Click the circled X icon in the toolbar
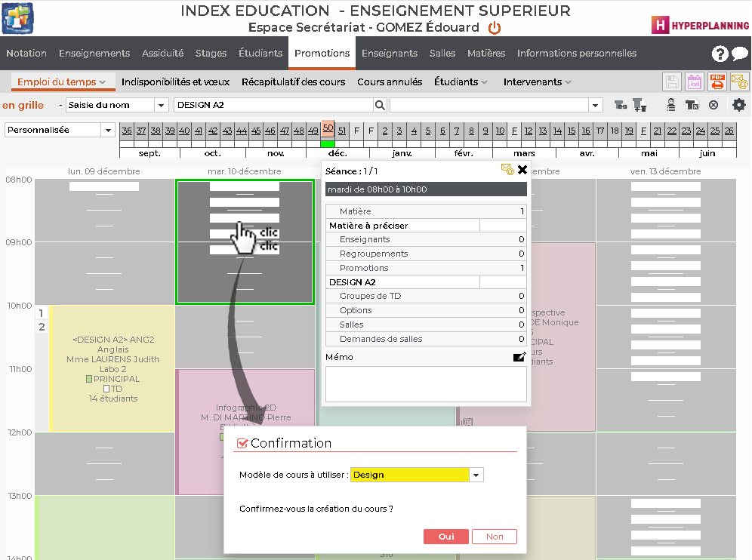The width and height of the screenshot is (752, 560). [x=713, y=105]
